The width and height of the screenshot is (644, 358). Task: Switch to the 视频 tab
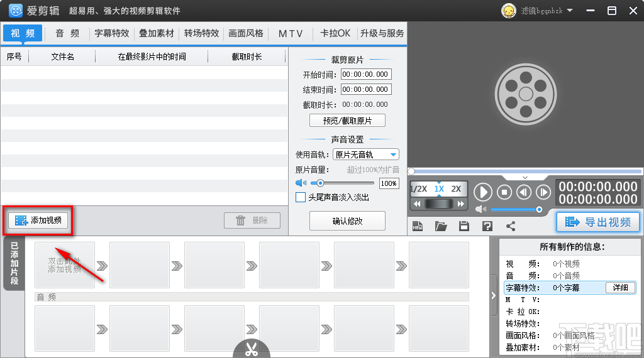[x=23, y=33]
